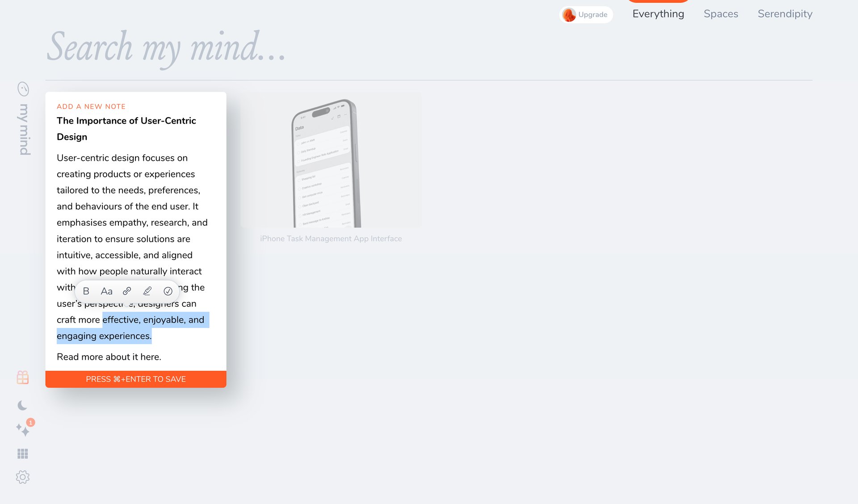858x504 pixels.
Task: Switch to the Spaces tab
Action: point(720,14)
